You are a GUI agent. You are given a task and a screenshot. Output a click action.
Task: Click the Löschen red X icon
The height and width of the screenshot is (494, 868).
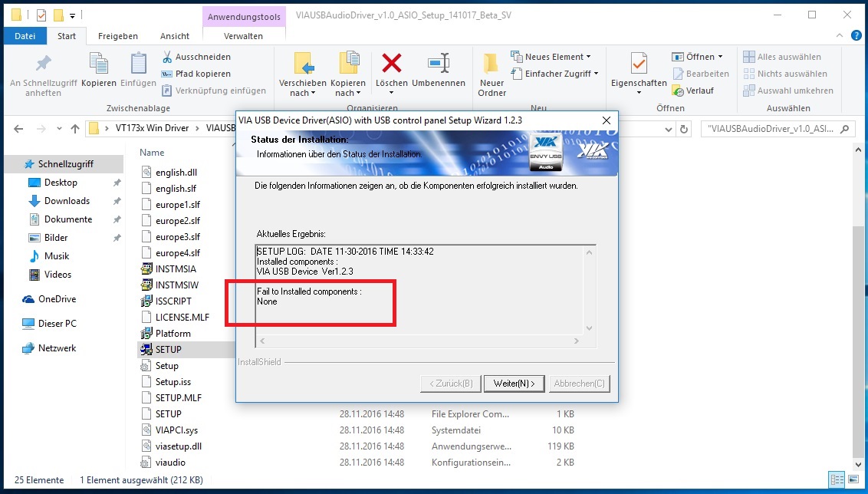(391, 63)
